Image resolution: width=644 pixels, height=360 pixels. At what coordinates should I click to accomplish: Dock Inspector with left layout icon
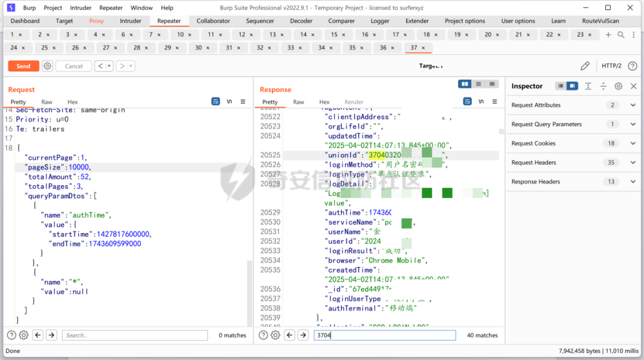pyautogui.click(x=561, y=86)
